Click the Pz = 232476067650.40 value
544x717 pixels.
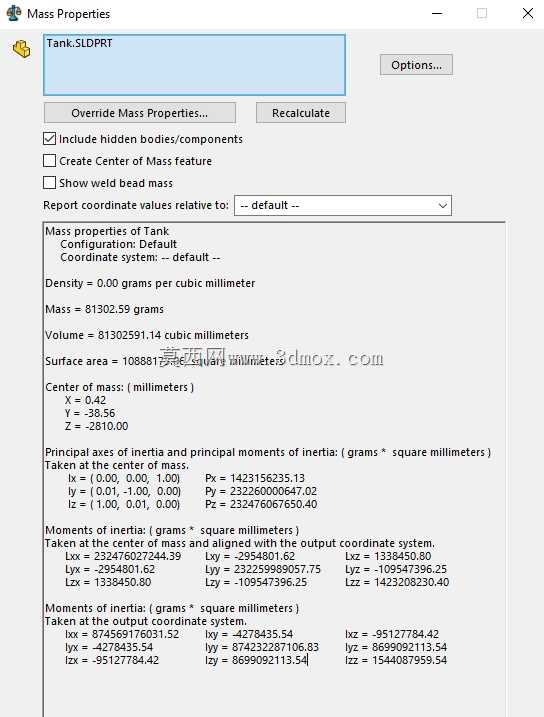pos(261,504)
